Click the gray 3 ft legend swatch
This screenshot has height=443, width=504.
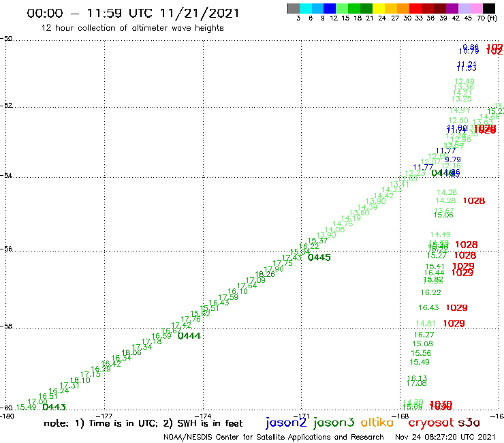(294, 9)
